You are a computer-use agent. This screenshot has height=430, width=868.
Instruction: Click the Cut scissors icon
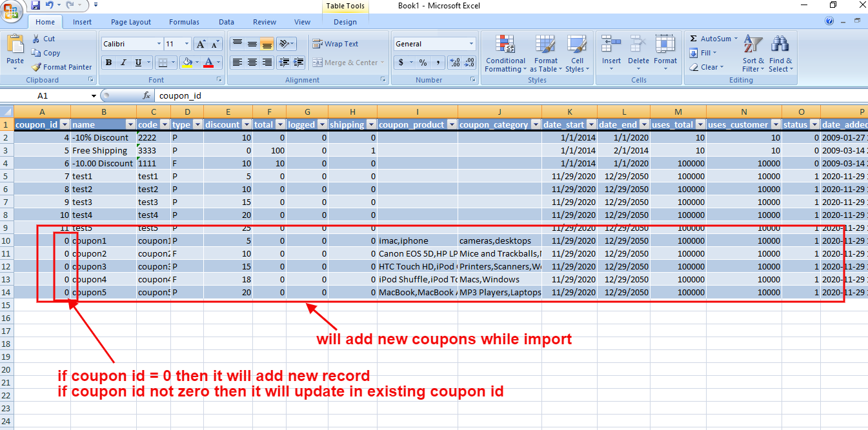36,39
